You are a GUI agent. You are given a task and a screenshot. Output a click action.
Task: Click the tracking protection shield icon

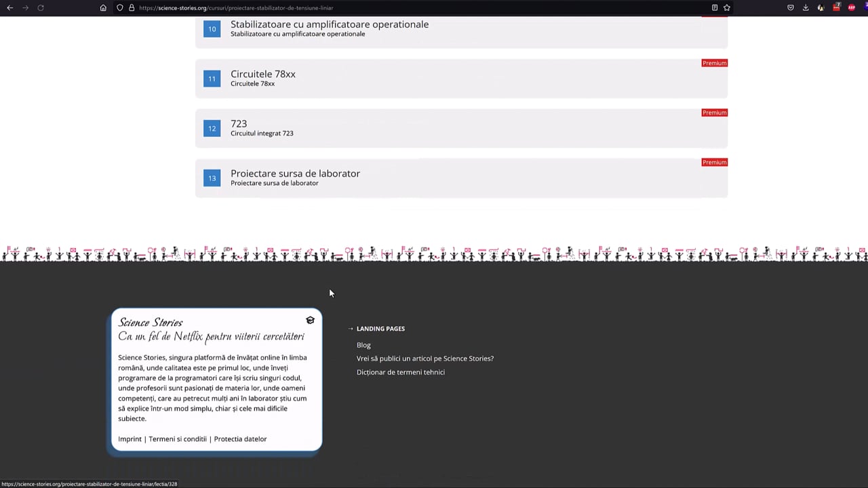[x=119, y=7]
